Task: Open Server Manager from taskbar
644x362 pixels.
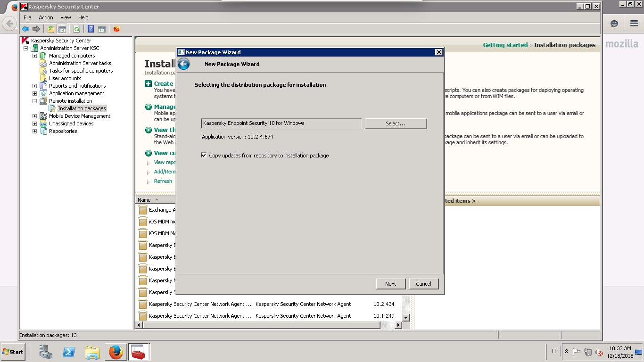Action: [46, 352]
